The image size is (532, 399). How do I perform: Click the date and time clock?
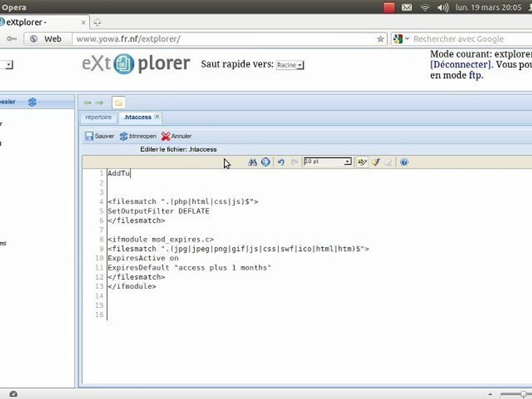pos(489,7)
